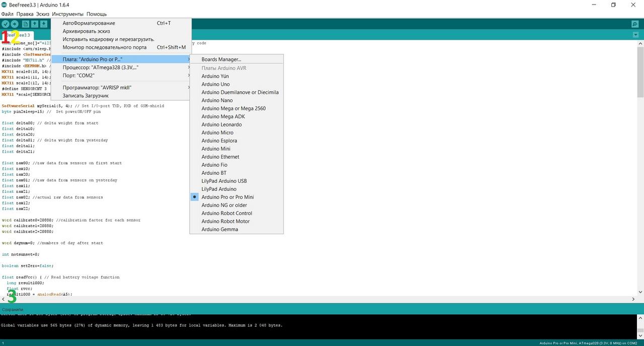The width and height of the screenshot is (644, 346).
Task: Choose Исправить кодировку и перезагрузить
Action: (121, 39)
